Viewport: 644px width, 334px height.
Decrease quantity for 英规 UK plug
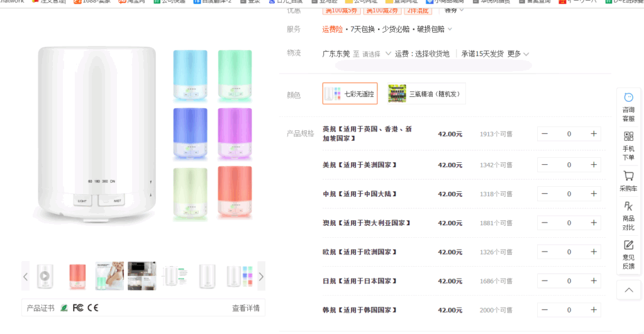(545, 134)
